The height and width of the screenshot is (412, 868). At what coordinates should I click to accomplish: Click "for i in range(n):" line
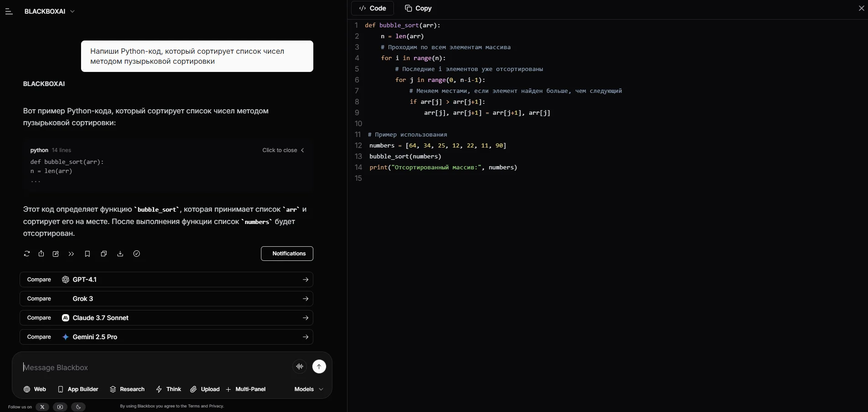(413, 58)
